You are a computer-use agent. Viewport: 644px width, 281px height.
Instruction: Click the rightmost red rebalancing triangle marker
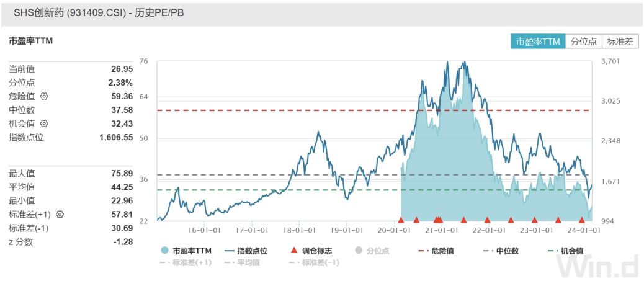pyautogui.click(x=582, y=220)
